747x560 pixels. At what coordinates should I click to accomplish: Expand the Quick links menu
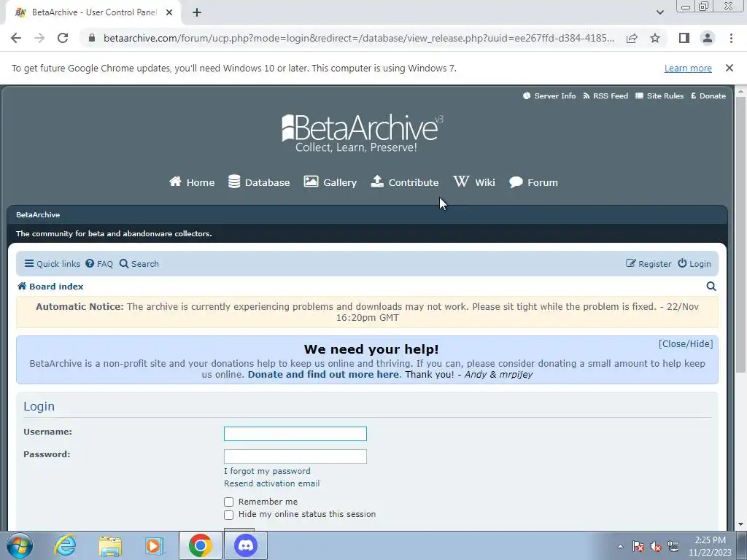[x=53, y=264]
